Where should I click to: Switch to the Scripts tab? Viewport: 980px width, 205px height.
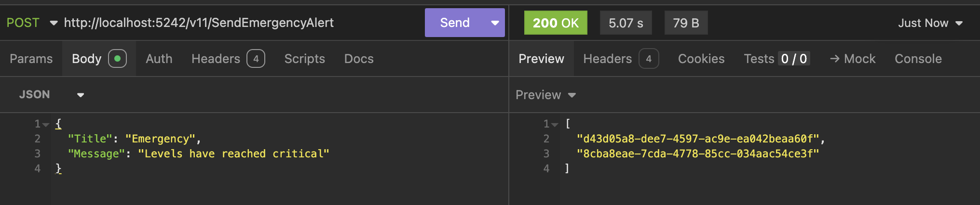(x=304, y=59)
